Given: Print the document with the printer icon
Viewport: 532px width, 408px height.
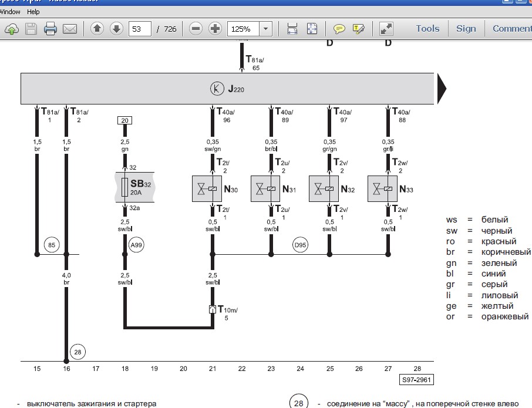Looking at the screenshot, I should 50,29.
